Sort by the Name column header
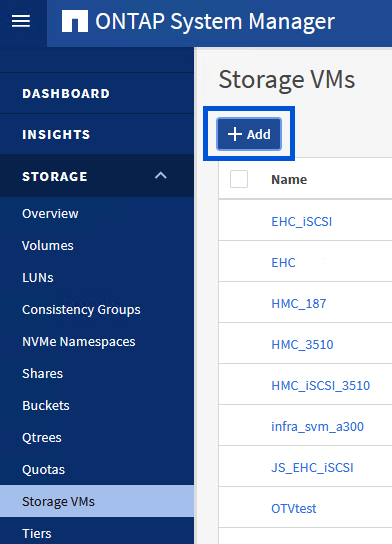This screenshot has height=544, width=392. pos(289,179)
